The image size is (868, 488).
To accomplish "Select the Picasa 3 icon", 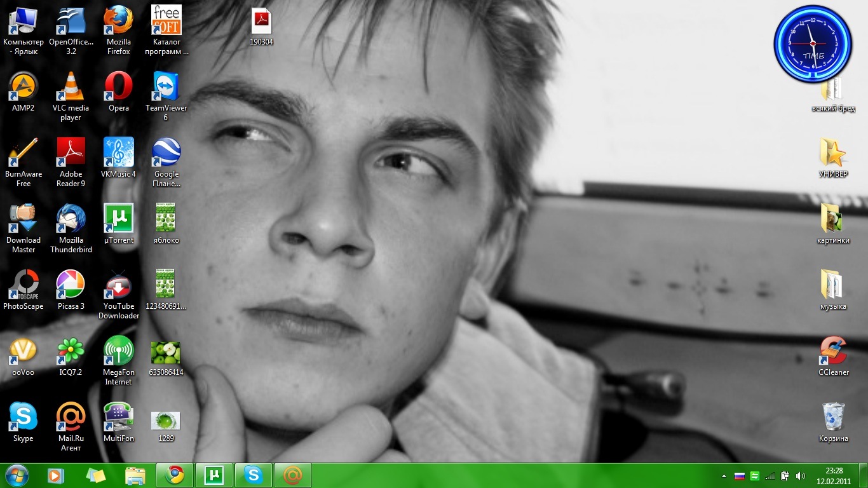I will 71,285.
